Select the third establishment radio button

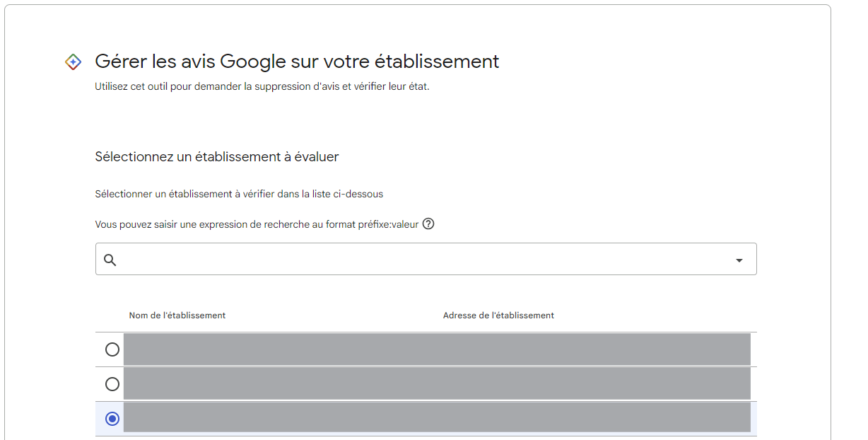tap(111, 418)
